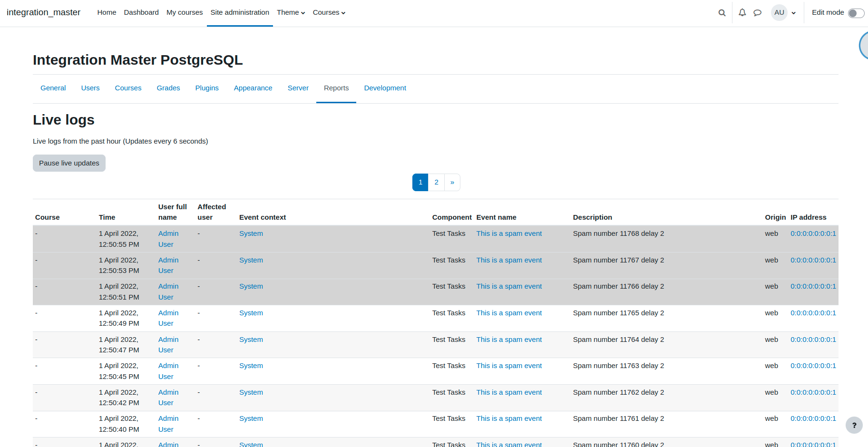The width and height of the screenshot is (868, 447).
Task: Toggle Edit mode switch
Action: pyautogui.click(x=856, y=13)
